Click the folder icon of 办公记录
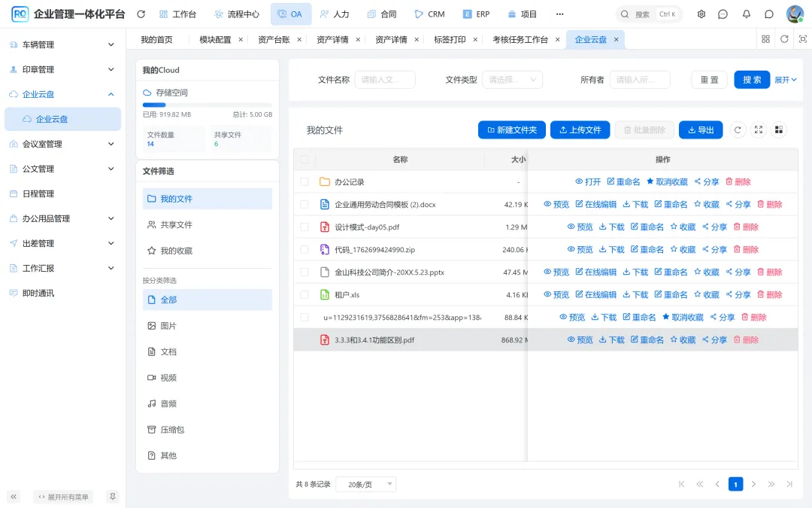 (325, 182)
